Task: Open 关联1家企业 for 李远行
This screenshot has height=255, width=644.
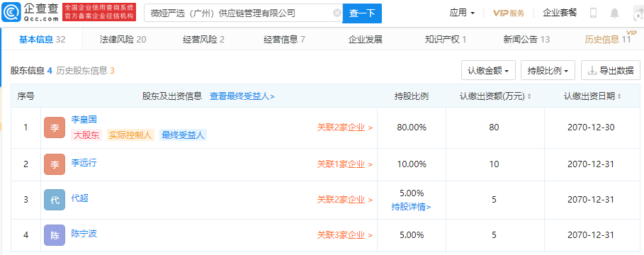Action: click(344, 164)
